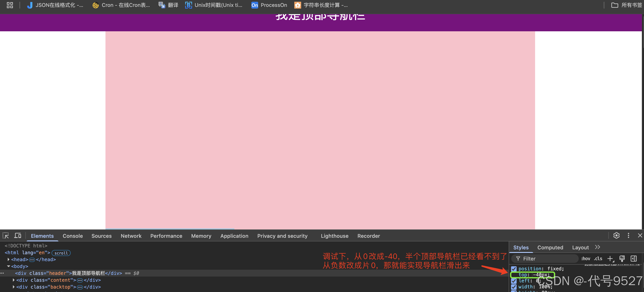Toggle the device toolbar icon
Image resolution: width=644 pixels, height=292 pixels.
coord(17,236)
